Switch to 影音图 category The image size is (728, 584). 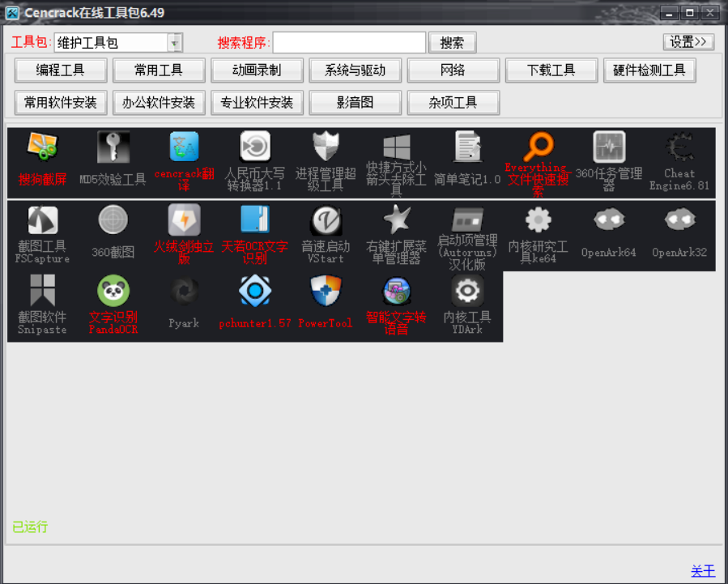tap(355, 103)
